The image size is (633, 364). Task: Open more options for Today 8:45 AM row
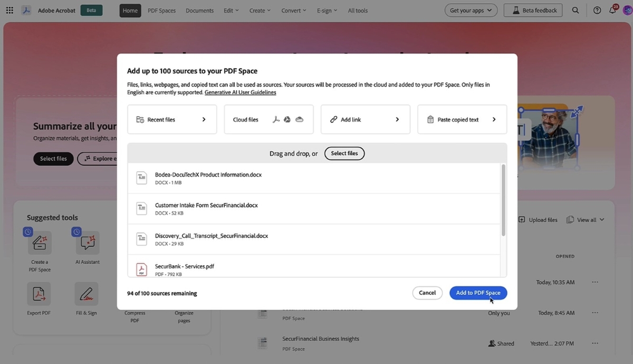click(595, 313)
